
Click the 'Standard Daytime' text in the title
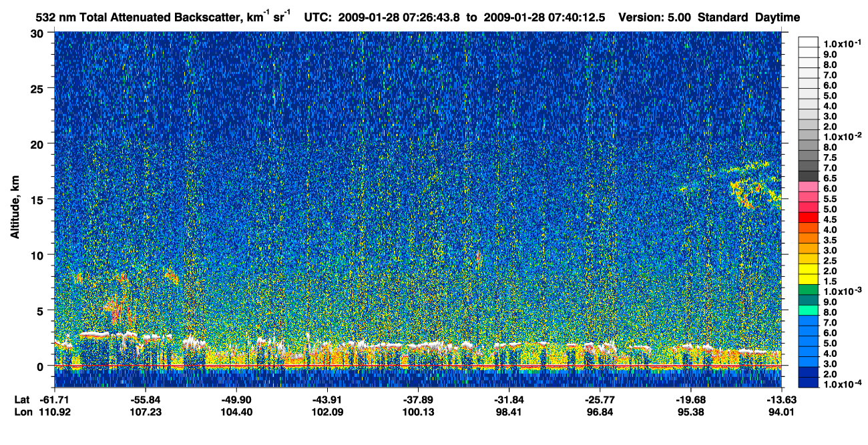[x=748, y=17]
